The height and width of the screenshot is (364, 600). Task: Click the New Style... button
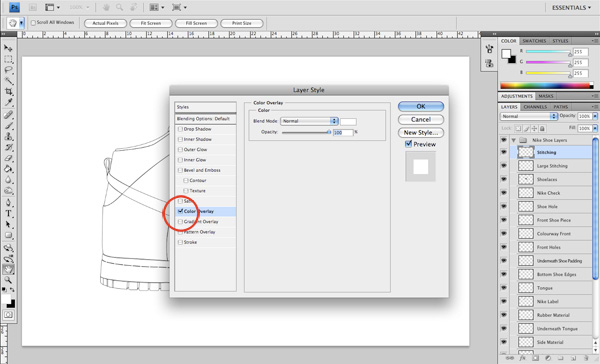(x=421, y=132)
